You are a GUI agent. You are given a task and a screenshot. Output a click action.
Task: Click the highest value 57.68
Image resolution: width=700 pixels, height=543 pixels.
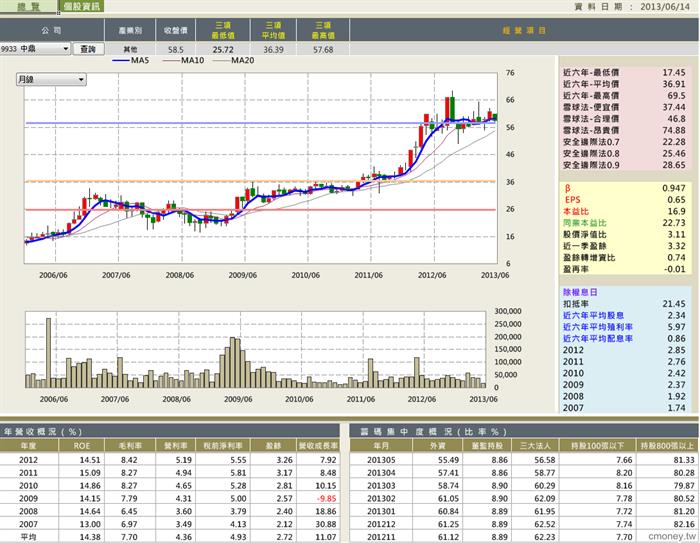pyautogui.click(x=323, y=50)
